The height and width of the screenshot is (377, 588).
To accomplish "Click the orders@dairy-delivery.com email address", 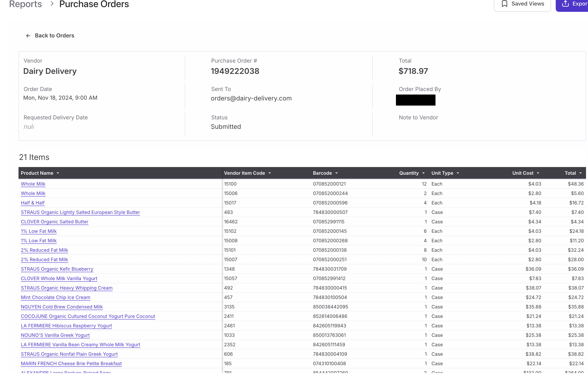I will coord(251,98).
